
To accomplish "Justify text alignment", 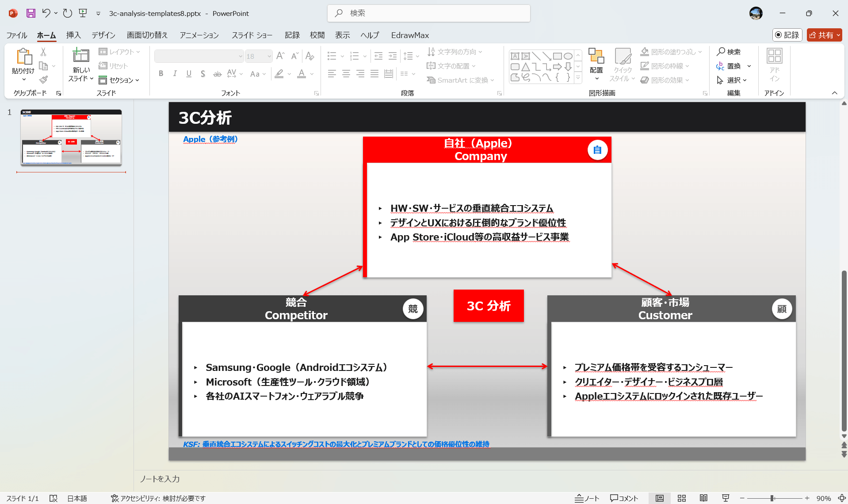I will click(x=374, y=74).
